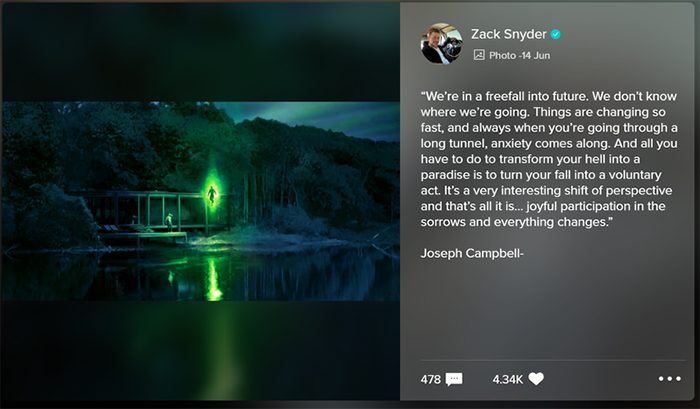
Task: Click the Zack Snyder name link
Action: 508,34
